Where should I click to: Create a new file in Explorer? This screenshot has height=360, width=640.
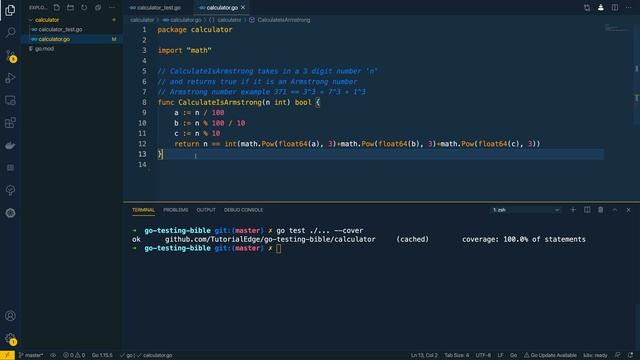(x=57, y=7)
